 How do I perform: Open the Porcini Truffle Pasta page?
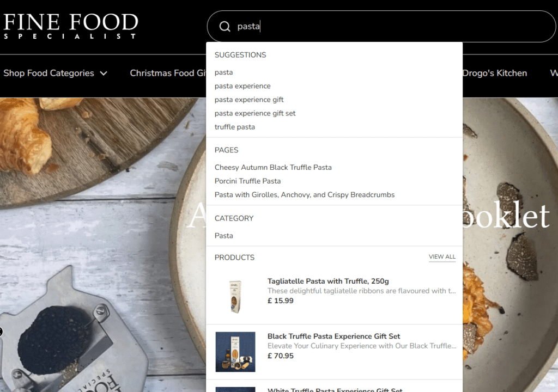pos(247,181)
